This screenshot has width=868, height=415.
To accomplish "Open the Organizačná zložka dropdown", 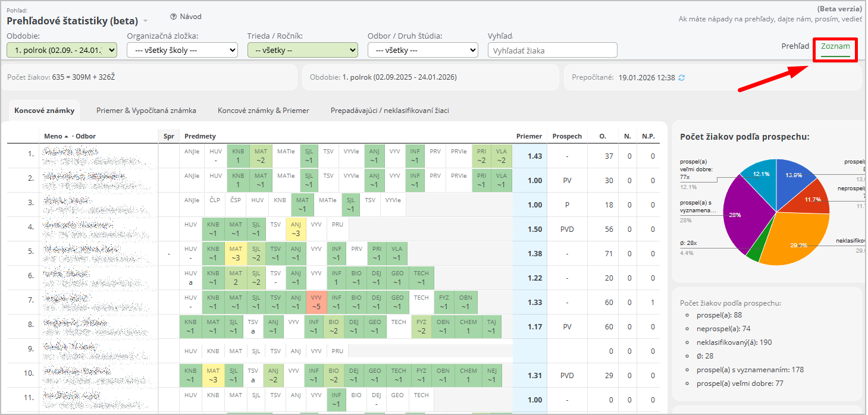I will pos(182,51).
